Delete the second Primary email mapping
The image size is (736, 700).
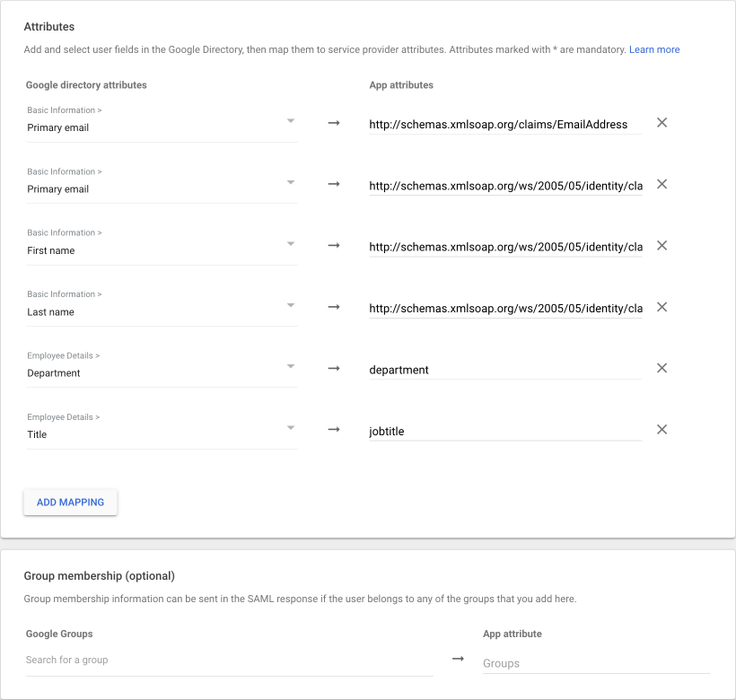coord(662,184)
